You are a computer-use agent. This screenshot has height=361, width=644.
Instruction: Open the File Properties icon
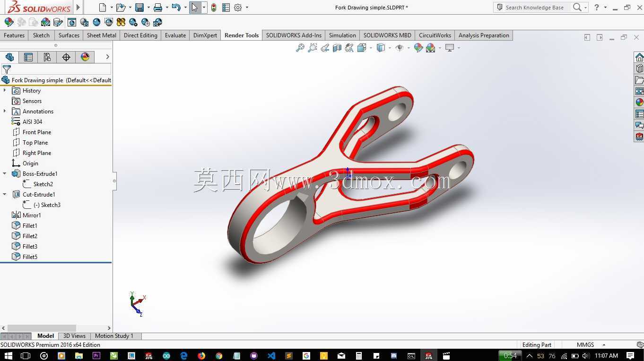pyautogui.click(x=226, y=8)
